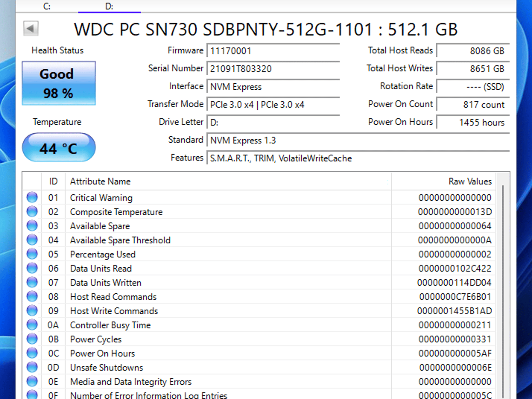The height and width of the screenshot is (399, 532).
Task: Click Rotation Rate value ---- (SSD)
Action: click(473, 87)
